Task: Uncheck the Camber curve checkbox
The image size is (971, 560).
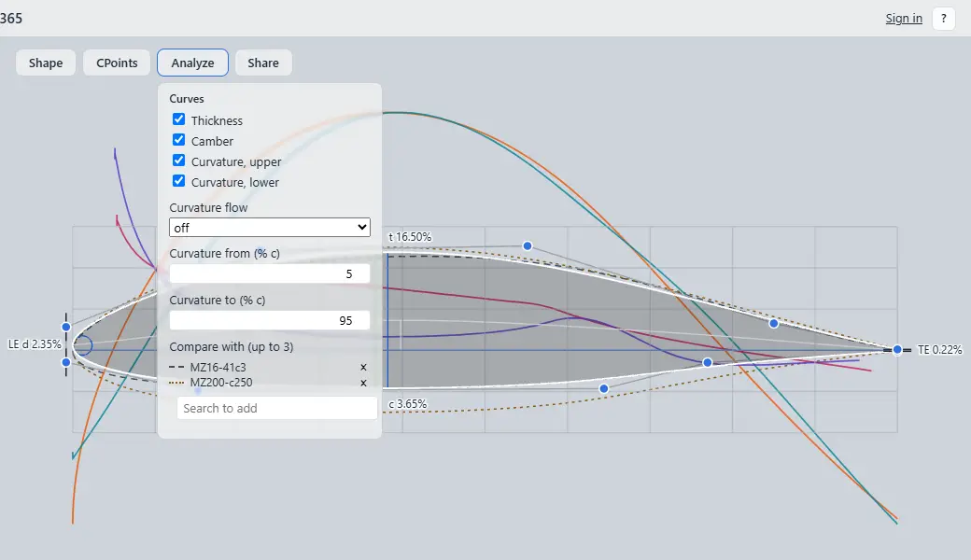Action: click(x=179, y=140)
